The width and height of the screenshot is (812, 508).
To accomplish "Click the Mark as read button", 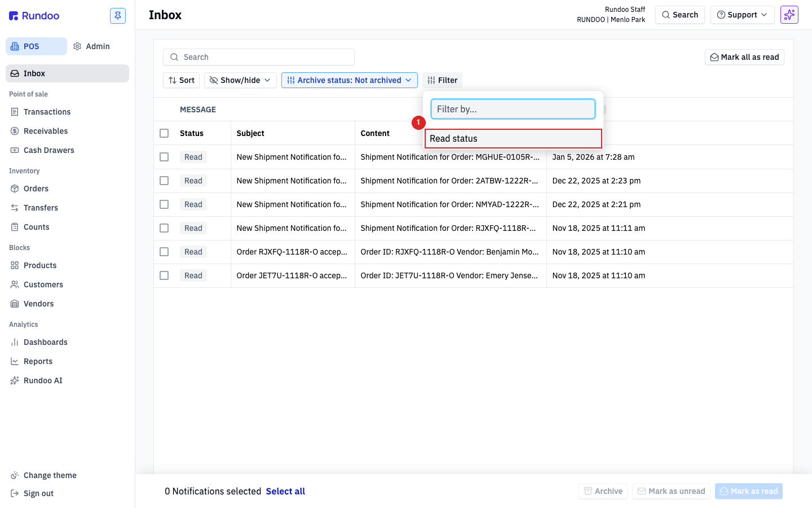I will tap(749, 491).
